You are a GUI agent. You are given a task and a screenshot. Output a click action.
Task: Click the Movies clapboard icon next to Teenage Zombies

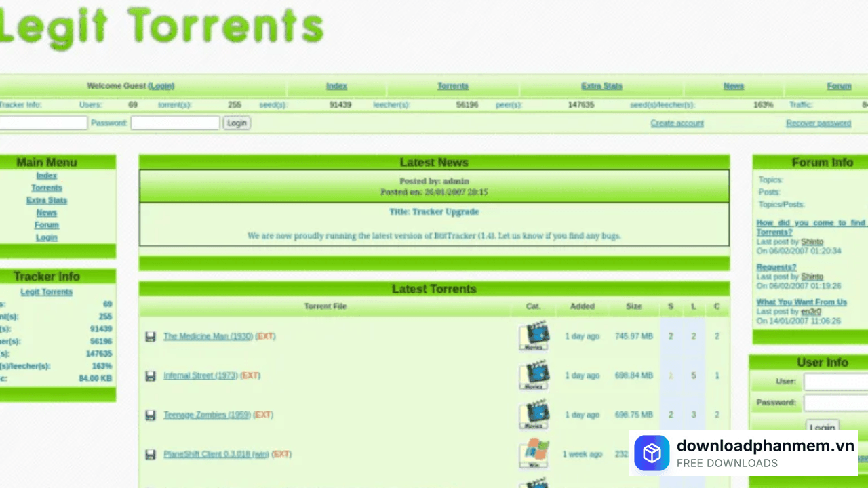(534, 415)
